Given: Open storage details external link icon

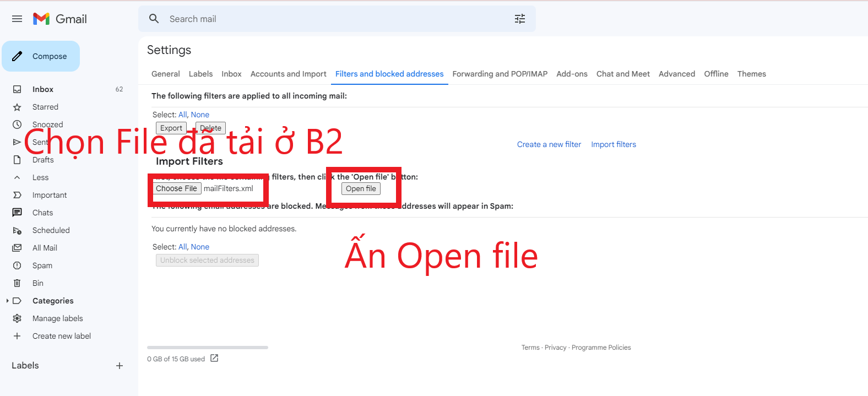Looking at the screenshot, I should 215,359.
